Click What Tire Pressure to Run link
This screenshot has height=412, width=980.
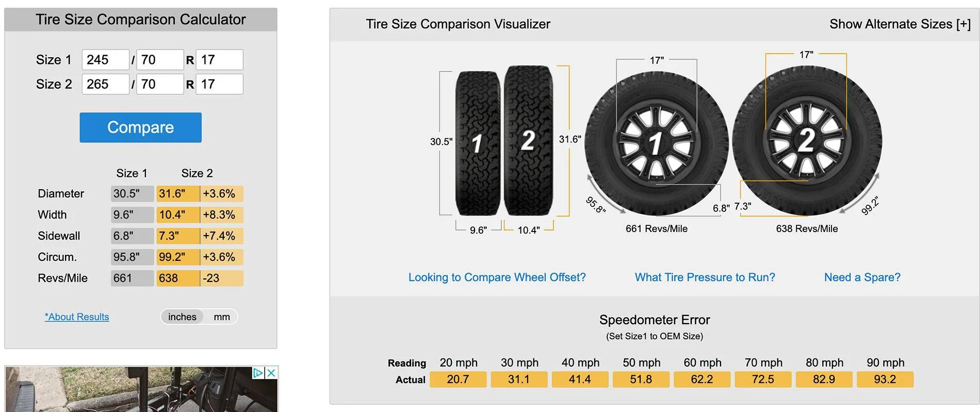pos(705,277)
